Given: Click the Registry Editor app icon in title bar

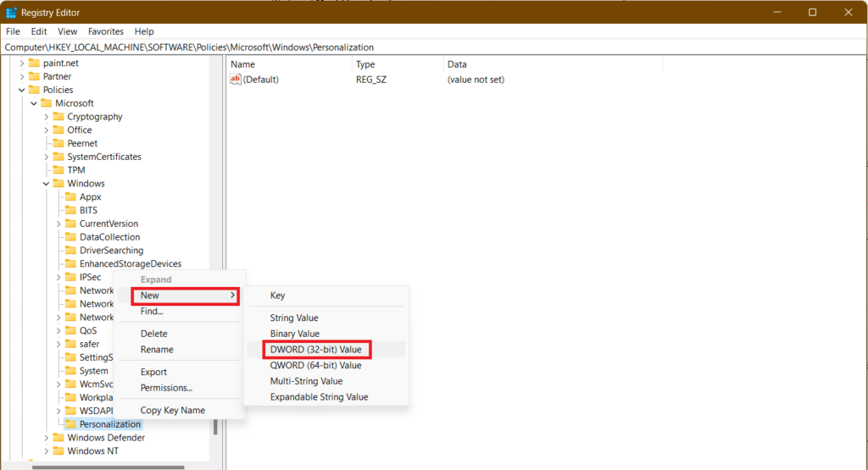Looking at the screenshot, I should coord(11,12).
